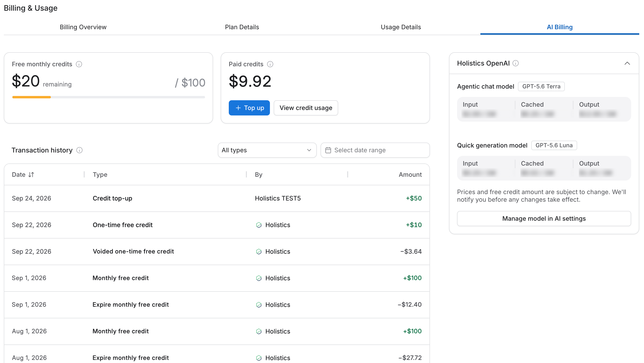This screenshot has width=644, height=363.
Task: Open View credit usage
Action: click(x=306, y=108)
